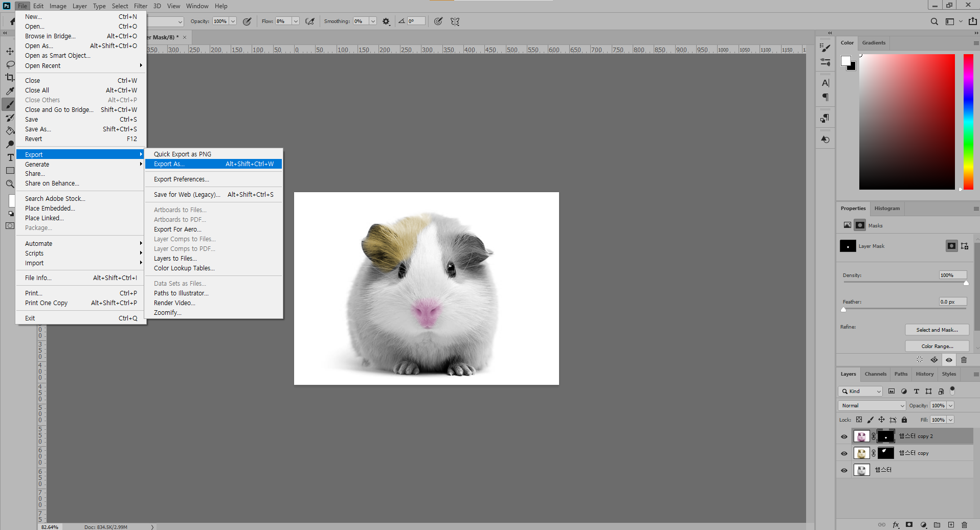Click the mask Density slider handle
The image size is (980, 530).
click(x=966, y=283)
